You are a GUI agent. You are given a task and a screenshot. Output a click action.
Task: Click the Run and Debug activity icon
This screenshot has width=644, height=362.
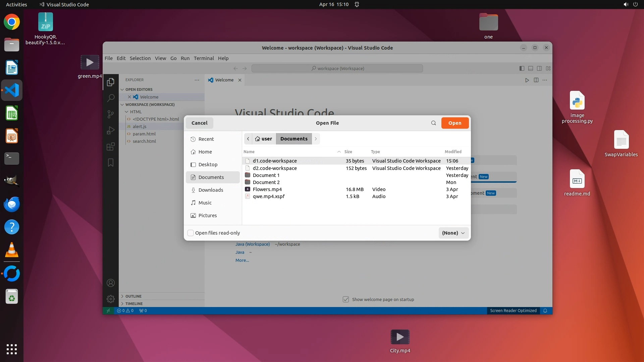pyautogui.click(x=110, y=130)
